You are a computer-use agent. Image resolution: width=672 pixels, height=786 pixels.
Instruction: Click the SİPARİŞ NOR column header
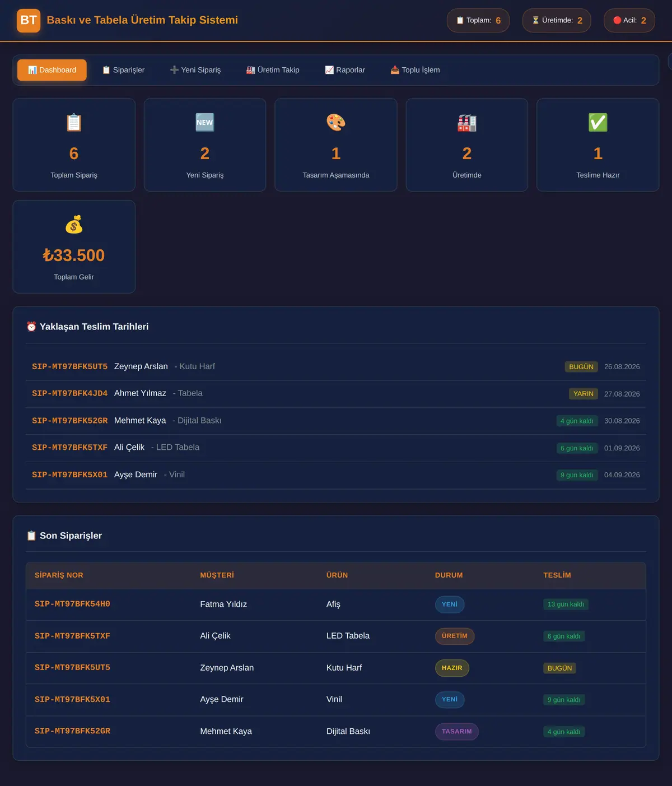59,575
